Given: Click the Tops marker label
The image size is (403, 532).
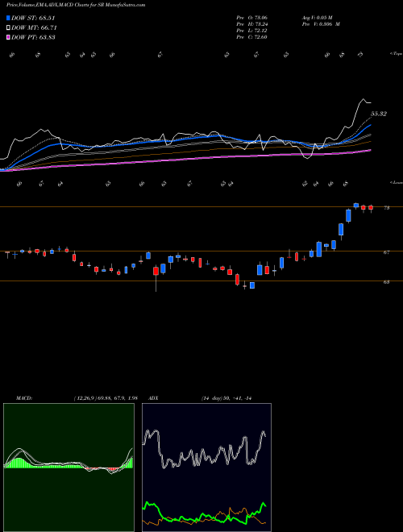Looking at the screenshot, I should pos(397,54).
